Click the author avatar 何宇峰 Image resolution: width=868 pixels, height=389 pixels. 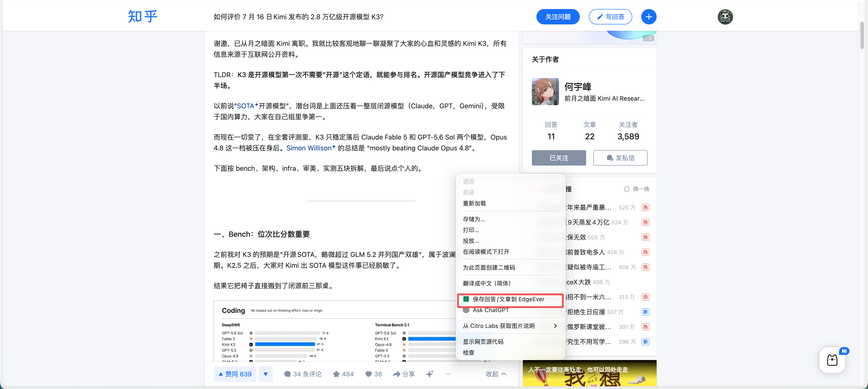pyautogui.click(x=545, y=92)
